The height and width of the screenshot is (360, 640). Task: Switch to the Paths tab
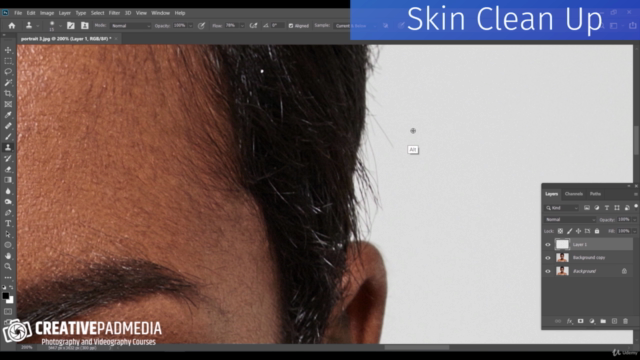595,194
